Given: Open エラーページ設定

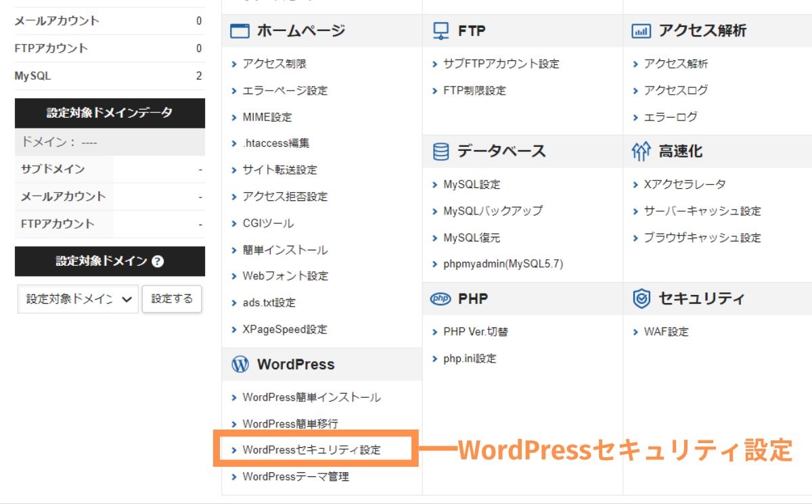Looking at the screenshot, I should point(285,91).
